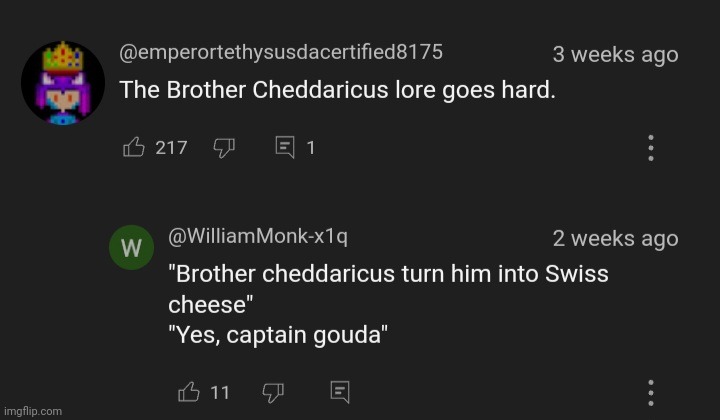Dislike the captain gouda reply

(271, 392)
